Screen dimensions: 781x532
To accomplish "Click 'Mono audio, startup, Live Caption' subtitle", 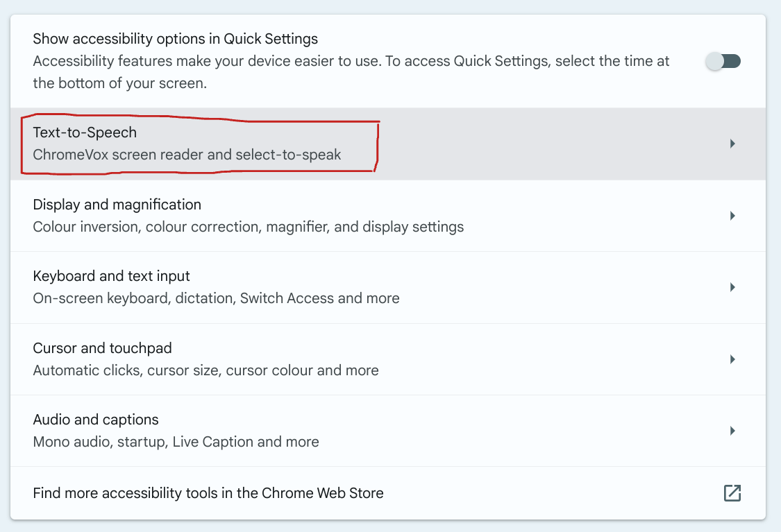I will pyautogui.click(x=176, y=442).
